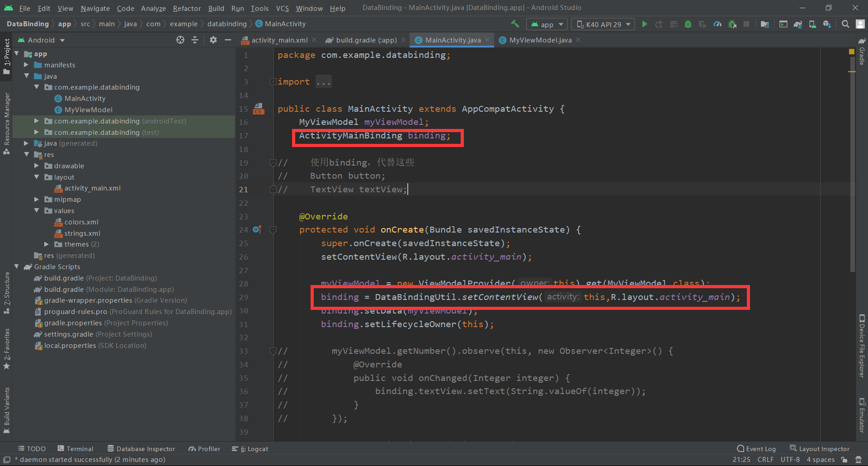Open the K40 API 29 device dropdown
The image size is (868, 466).
click(x=603, y=24)
